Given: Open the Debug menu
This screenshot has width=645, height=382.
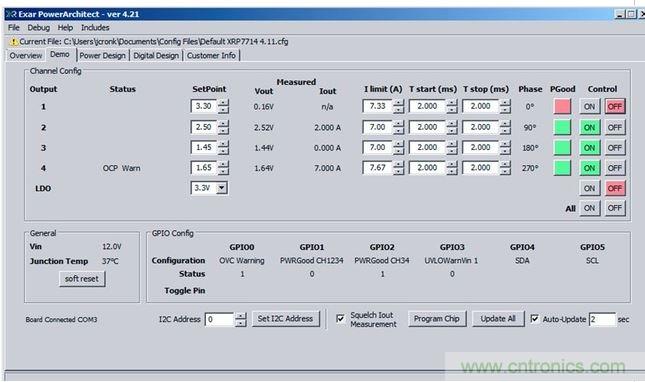Looking at the screenshot, I should 39,28.
